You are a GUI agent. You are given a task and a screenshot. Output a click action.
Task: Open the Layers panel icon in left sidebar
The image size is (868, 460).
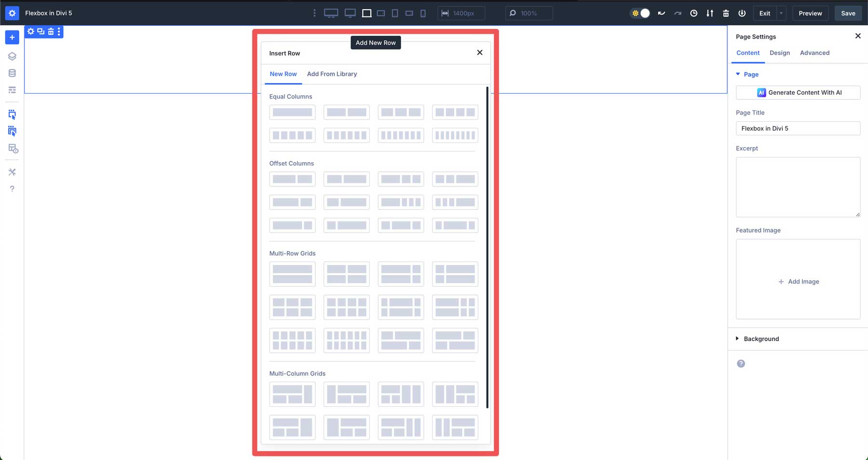pos(12,56)
